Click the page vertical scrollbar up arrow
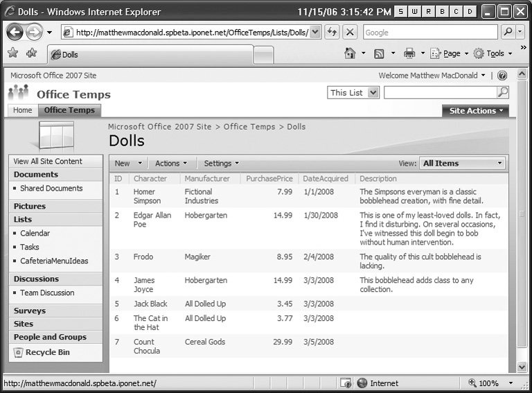Image resolution: width=532 pixels, height=393 pixels. click(x=522, y=74)
